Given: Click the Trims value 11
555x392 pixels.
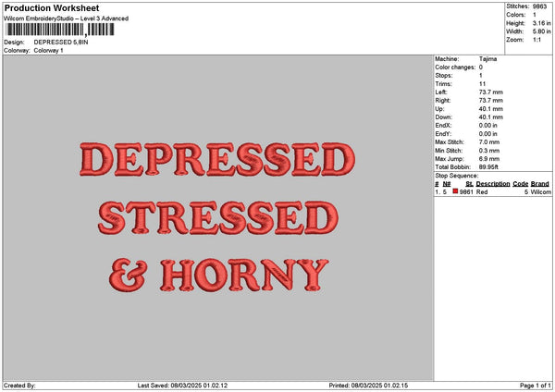Looking at the screenshot, I should 482,84.
